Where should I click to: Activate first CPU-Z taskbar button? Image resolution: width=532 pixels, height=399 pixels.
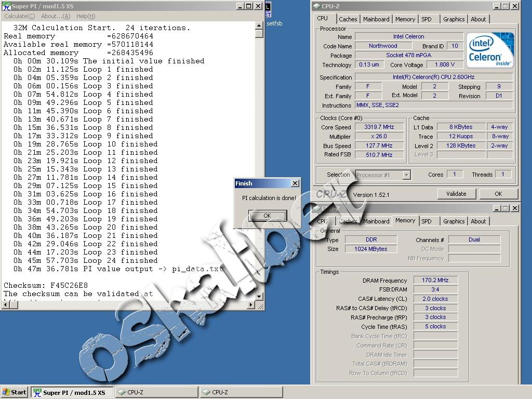pos(156,392)
